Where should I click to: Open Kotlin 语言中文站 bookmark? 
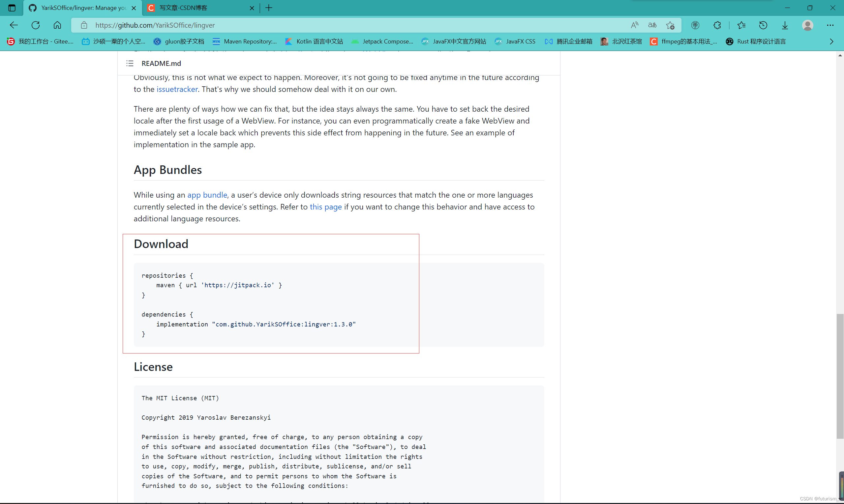(314, 42)
